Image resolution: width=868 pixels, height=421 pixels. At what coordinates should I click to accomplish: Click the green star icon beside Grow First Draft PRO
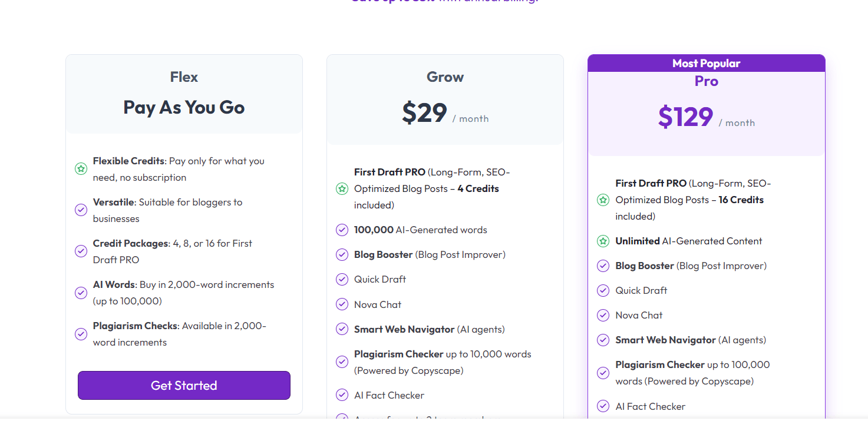(342, 189)
